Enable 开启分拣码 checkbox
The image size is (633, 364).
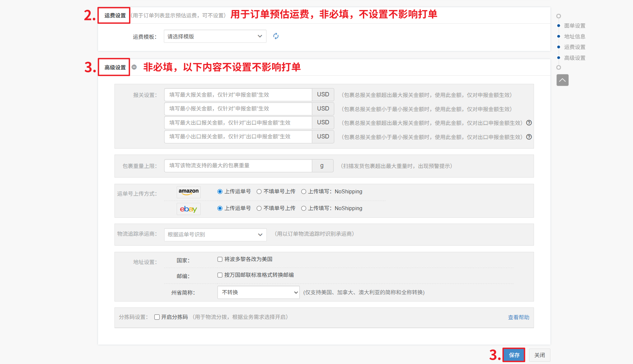[x=157, y=317]
